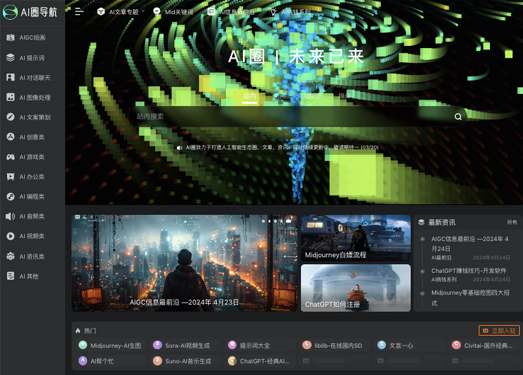Image resolution: width=523 pixels, height=375 pixels.
Task: Open the Midjourney自嗨流程 thumbnail card
Action: [x=356, y=238]
